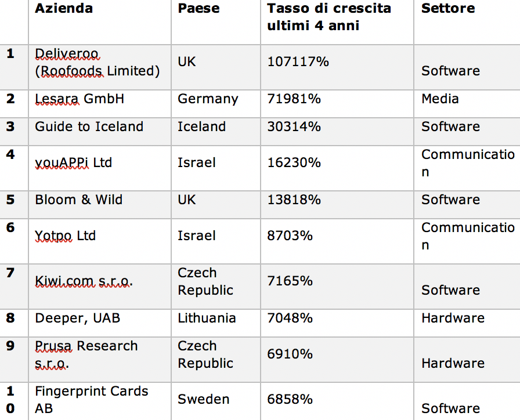Viewport: 520px width, 420px height.
Task: Click the Sweden country cell
Action: [203, 400]
